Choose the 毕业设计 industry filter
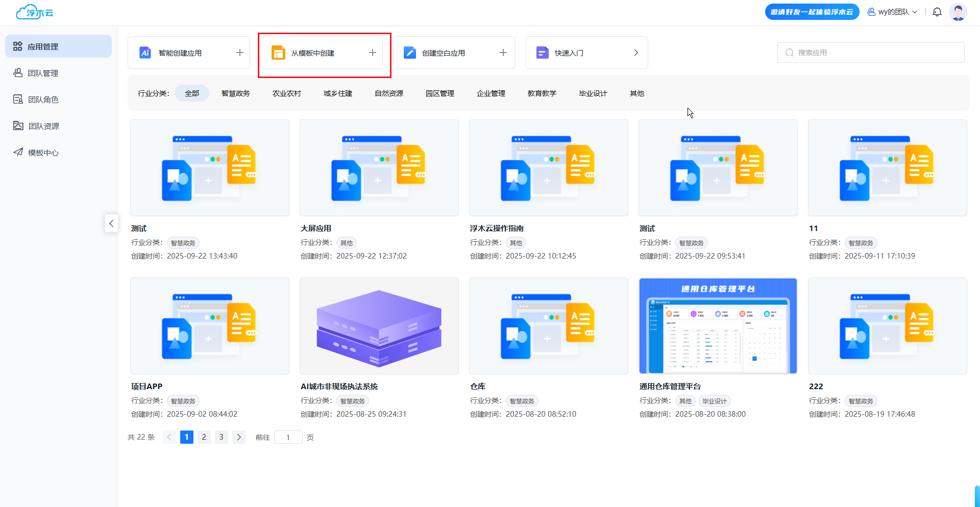The image size is (980, 507). pos(593,93)
